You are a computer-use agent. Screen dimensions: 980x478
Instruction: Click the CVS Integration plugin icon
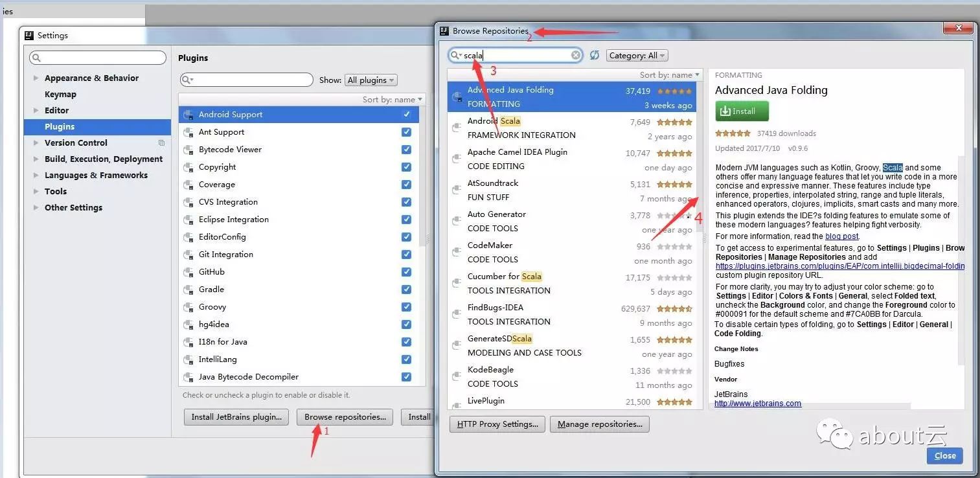(x=188, y=202)
